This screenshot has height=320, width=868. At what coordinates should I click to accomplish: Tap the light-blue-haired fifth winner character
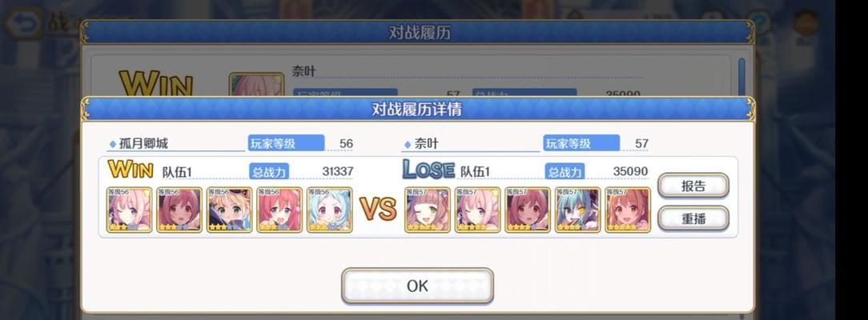330,210
